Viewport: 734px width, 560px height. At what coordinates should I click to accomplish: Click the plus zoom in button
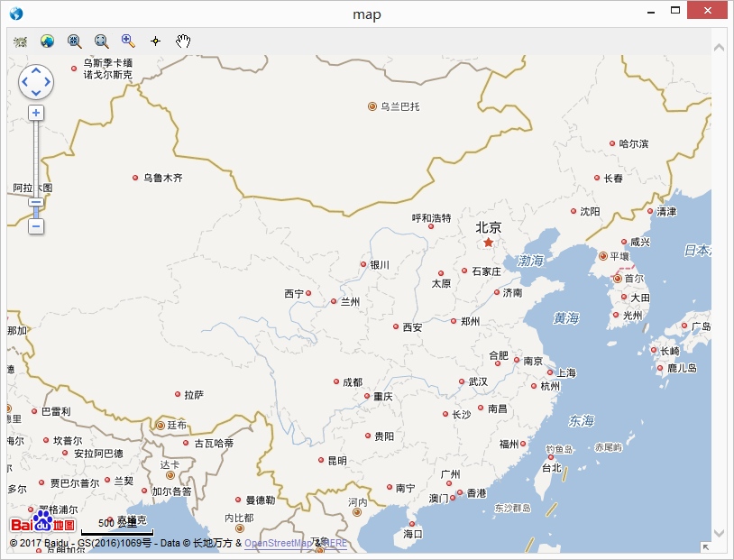pyautogui.click(x=36, y=113)
